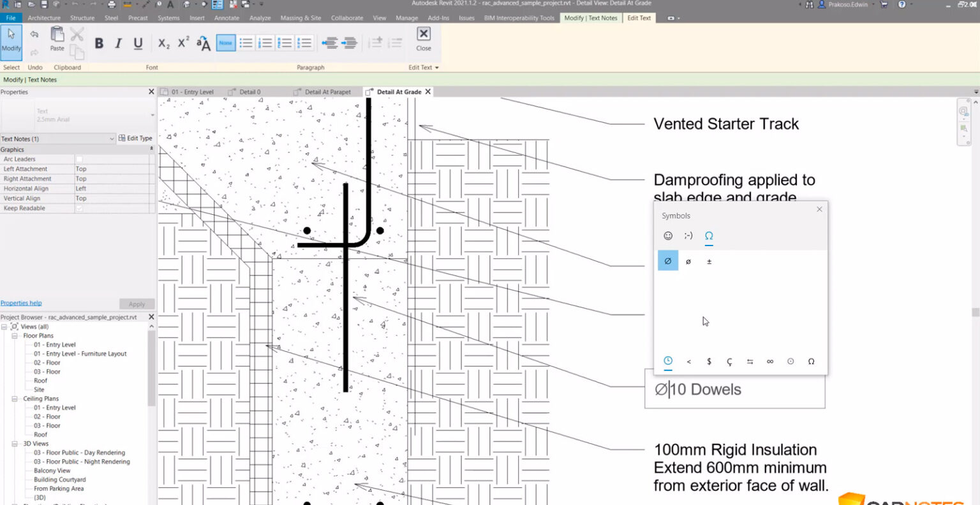Collapse the 3D Views tree node
Viewport: 980px width, 505px height.
tap(14, 444)
